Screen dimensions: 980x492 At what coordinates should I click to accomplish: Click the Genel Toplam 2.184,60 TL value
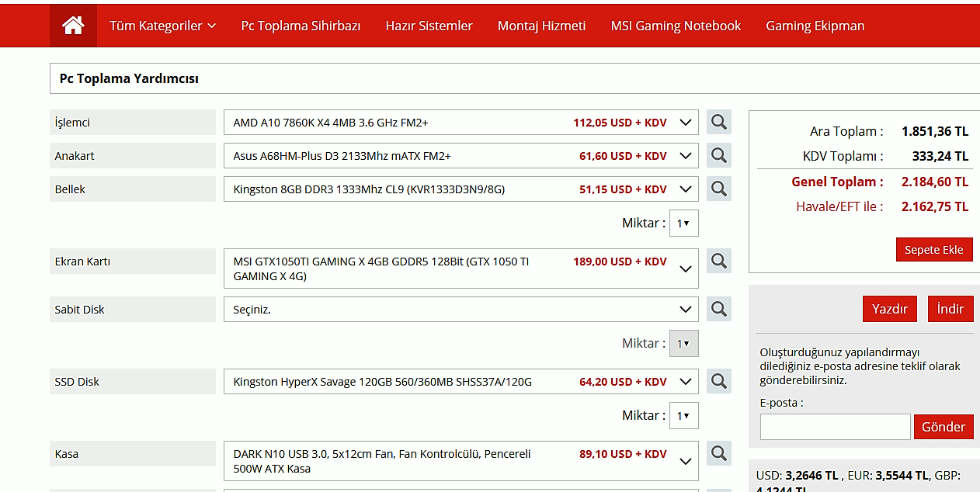tap(935, 182)
